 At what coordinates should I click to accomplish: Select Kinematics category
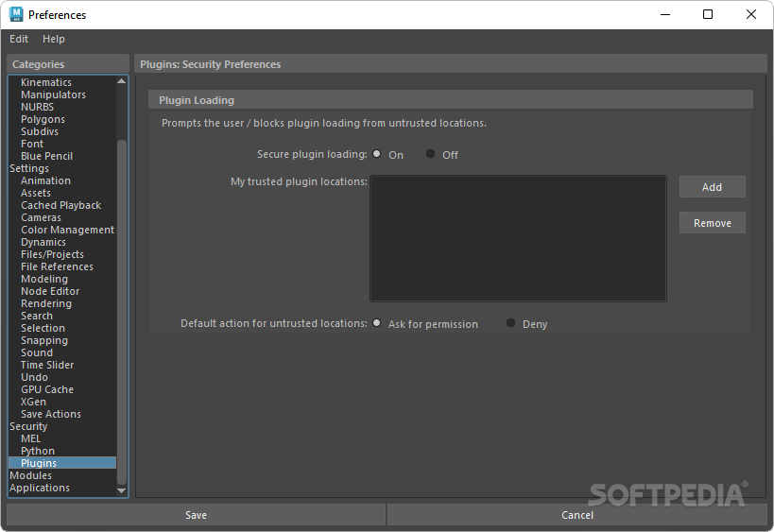[46, 82]
